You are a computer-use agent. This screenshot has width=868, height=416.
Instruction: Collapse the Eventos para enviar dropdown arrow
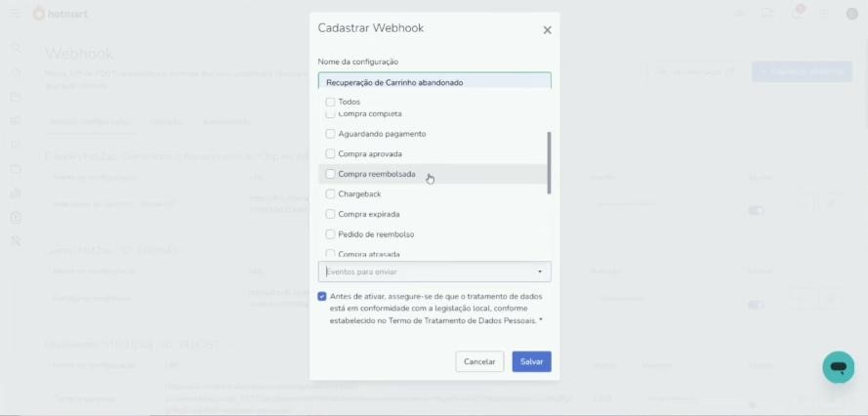(540, 272)
